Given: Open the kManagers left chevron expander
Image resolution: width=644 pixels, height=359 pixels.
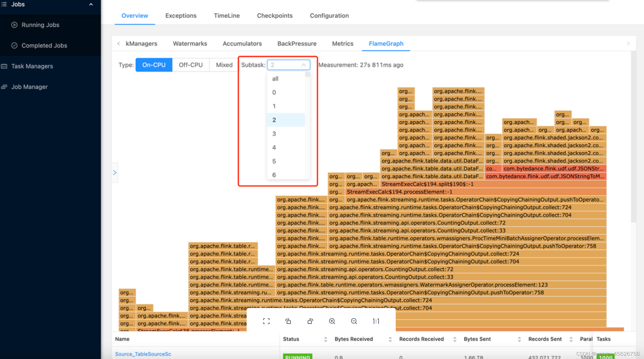Looking at the screenshot, I should (x=118, y=43).
